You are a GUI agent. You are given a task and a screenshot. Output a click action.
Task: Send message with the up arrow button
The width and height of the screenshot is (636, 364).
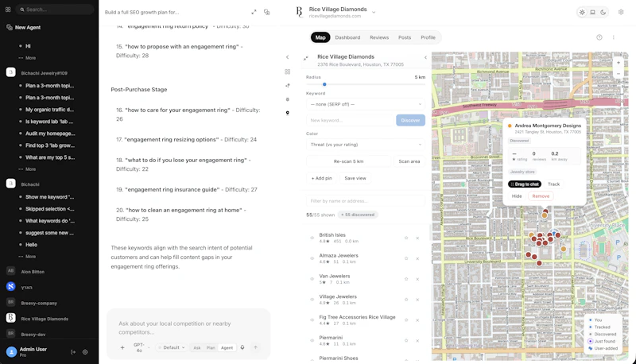[255, 347]
